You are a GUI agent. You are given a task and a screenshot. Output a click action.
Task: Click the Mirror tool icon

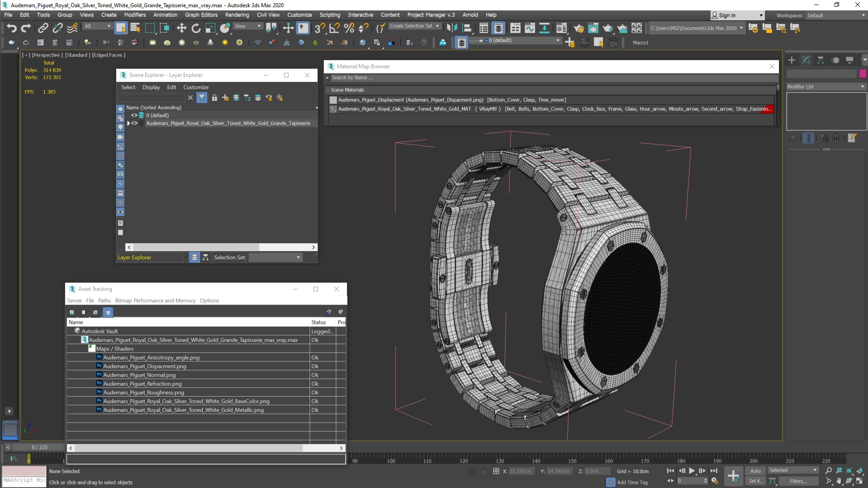point(452,28)
